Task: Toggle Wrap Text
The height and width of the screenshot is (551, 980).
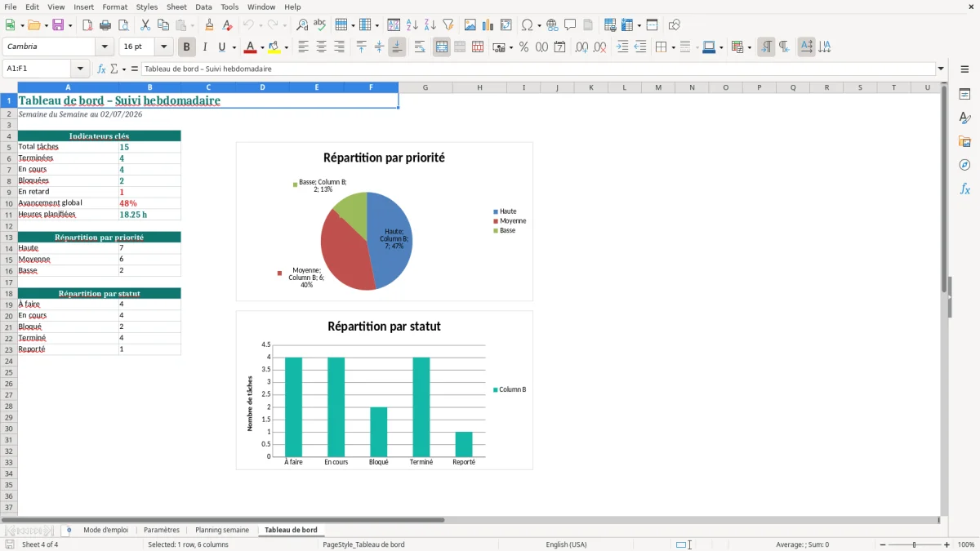Action: (420, 47)
